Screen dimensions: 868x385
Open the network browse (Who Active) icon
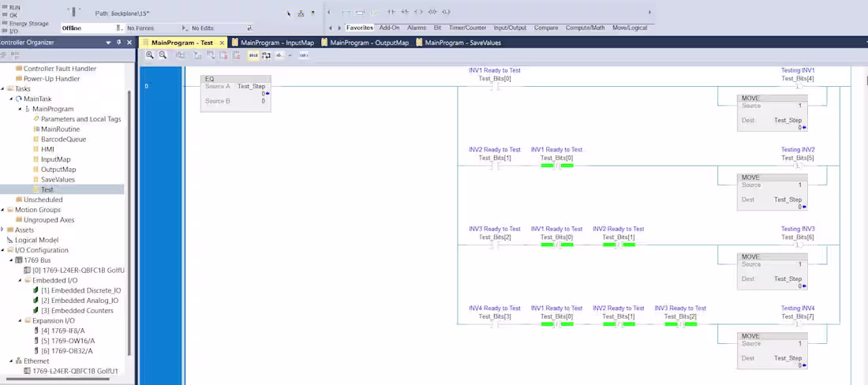pyautogui.click(x=301, y=13)
